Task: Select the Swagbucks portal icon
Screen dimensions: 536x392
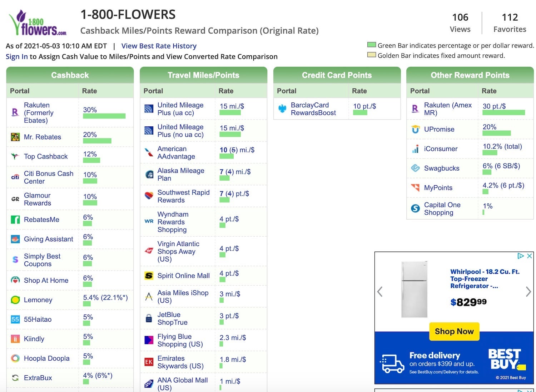Action: (415, 168)
